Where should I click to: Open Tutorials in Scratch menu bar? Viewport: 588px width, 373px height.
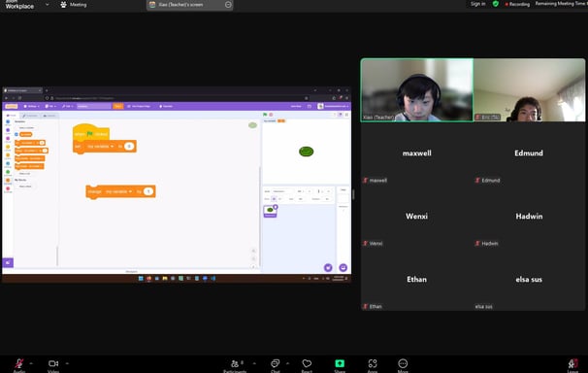166,106
